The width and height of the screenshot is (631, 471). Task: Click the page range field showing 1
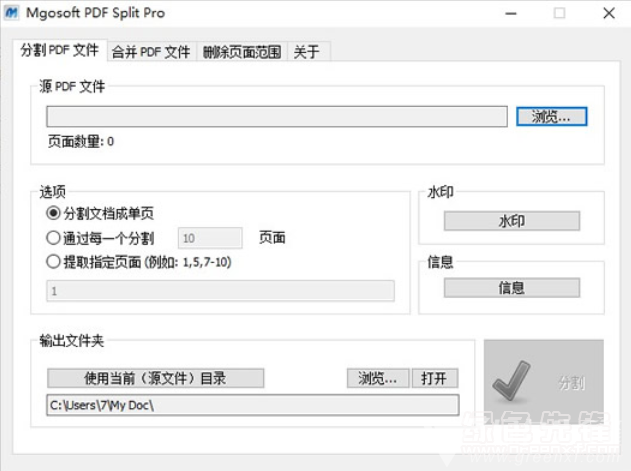click(221, 291)
